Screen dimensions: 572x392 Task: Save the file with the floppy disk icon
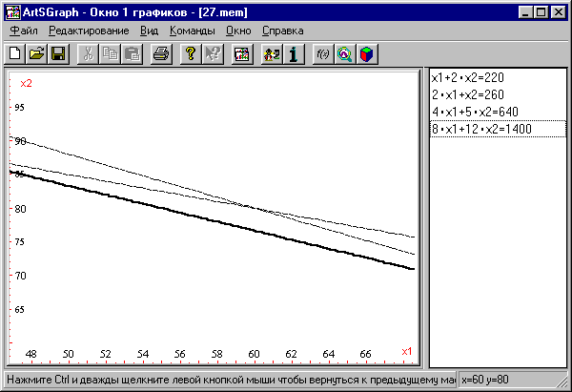tap(57, 54)
